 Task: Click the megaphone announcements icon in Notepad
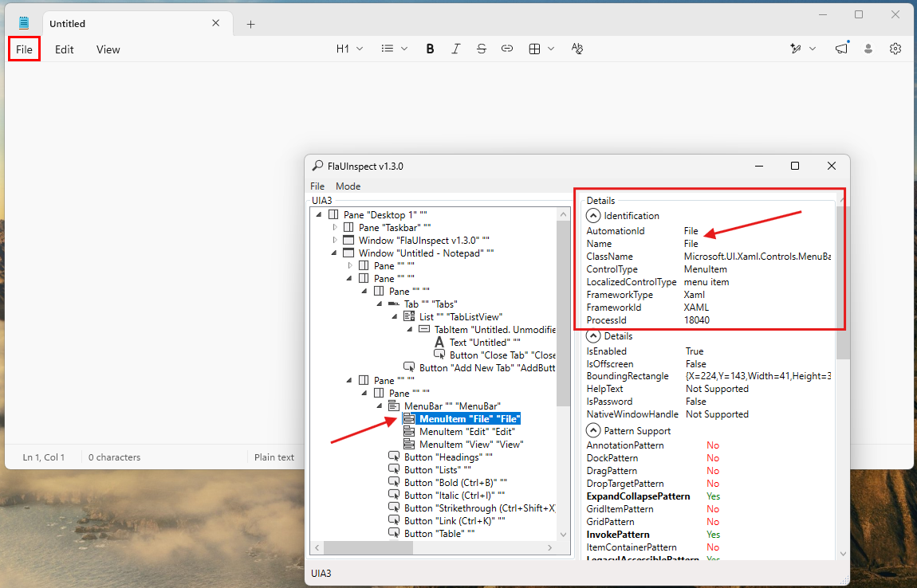[x=841, y=49]
